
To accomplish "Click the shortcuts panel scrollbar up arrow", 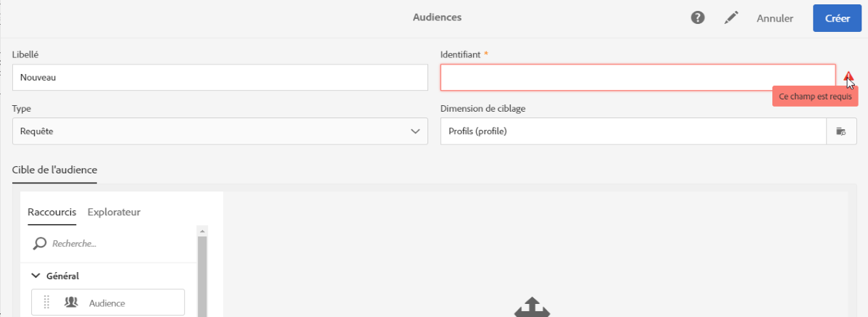I will (202, 230).
